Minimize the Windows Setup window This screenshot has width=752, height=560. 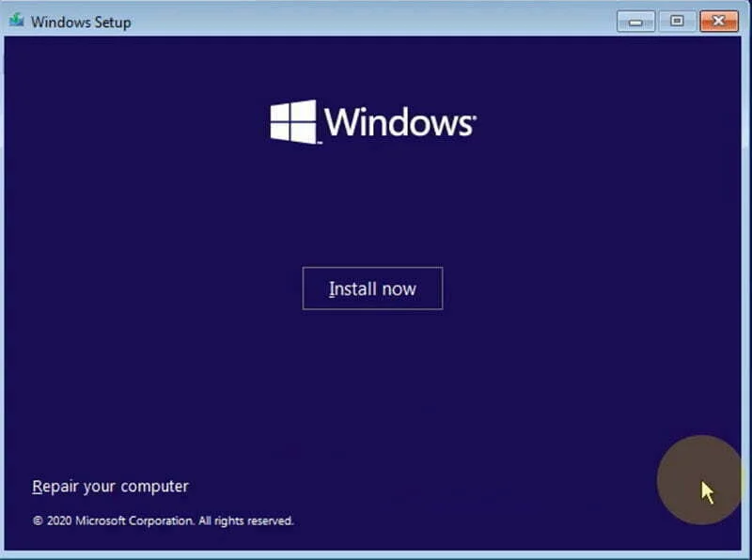coord(636,22)
